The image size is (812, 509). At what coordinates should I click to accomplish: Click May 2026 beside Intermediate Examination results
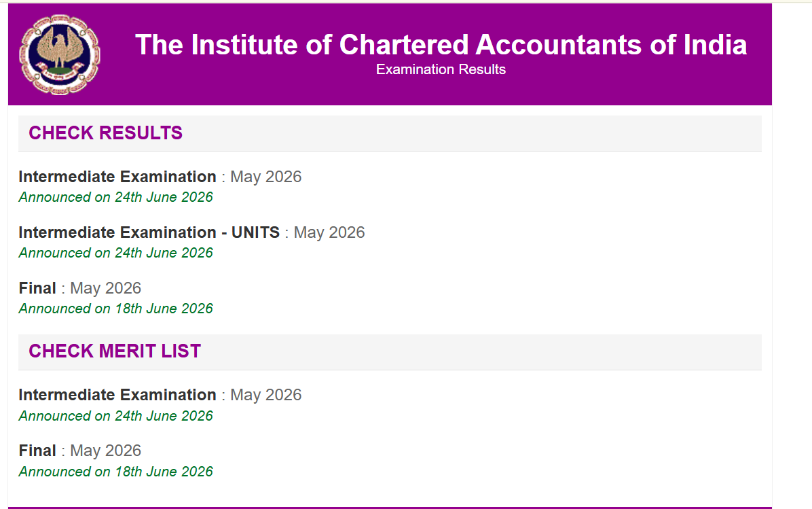point(265,177)
